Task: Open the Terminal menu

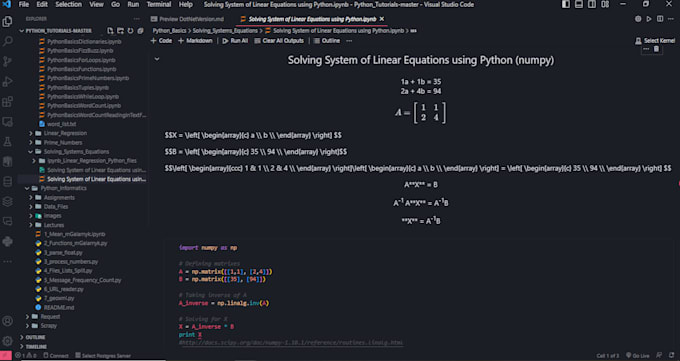Action: [x=159, y=4]
